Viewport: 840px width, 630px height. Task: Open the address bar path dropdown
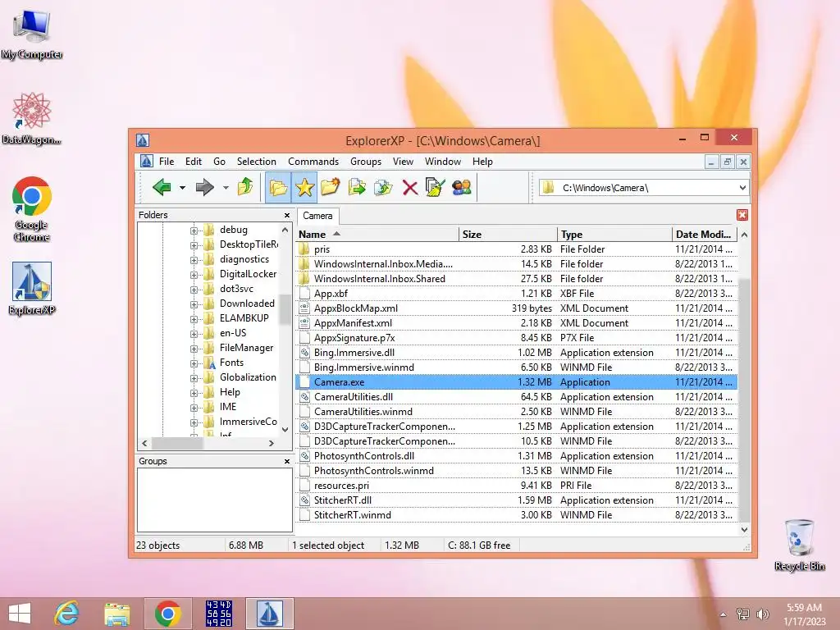click(x=742, y=188)
